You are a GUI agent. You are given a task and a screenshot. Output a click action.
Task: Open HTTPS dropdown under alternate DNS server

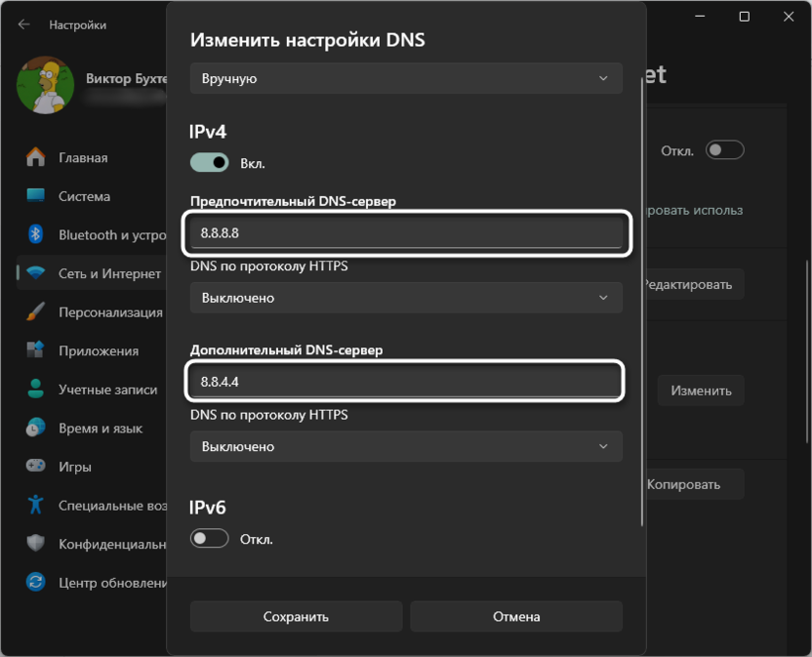[x=406, y=446]
